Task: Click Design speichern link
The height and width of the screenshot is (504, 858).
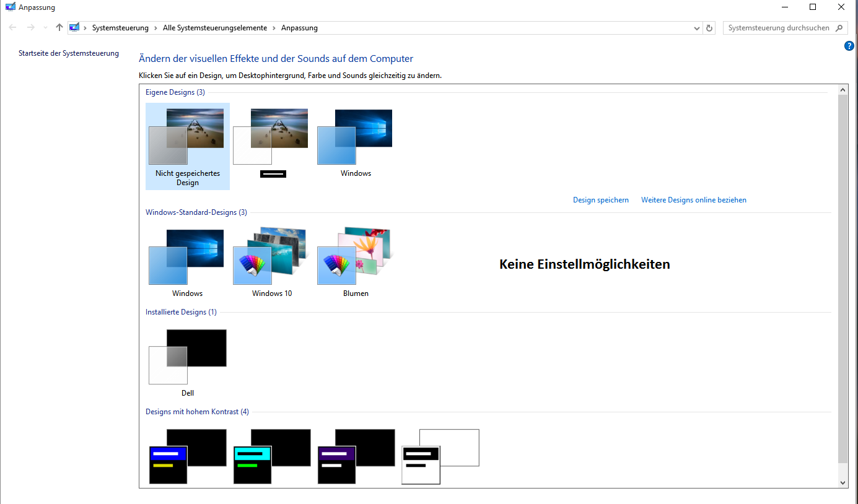Action: [600, 200]
